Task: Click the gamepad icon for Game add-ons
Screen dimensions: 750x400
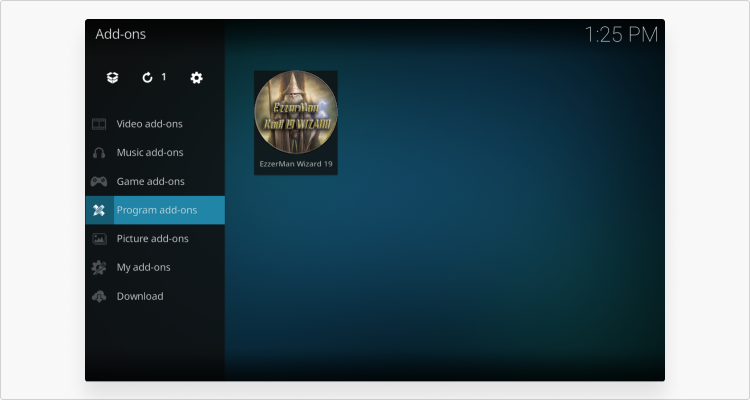Action: tap(99, 181)
